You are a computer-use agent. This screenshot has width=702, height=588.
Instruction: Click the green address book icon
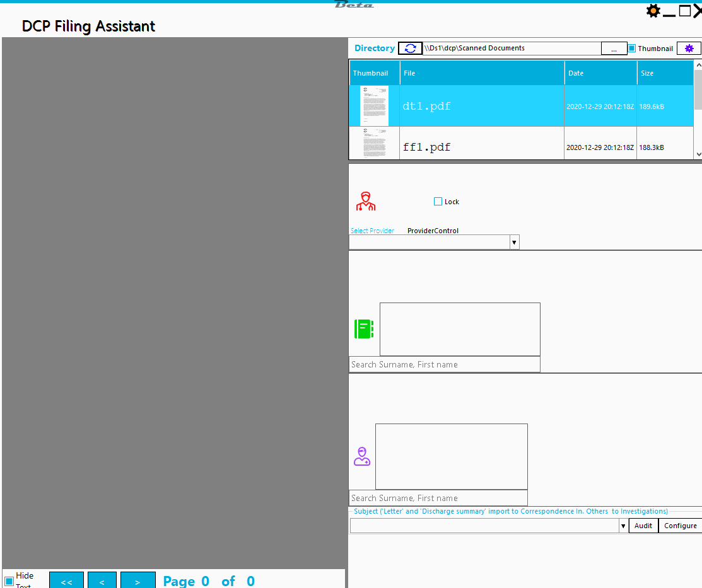(x=364, y=329)
